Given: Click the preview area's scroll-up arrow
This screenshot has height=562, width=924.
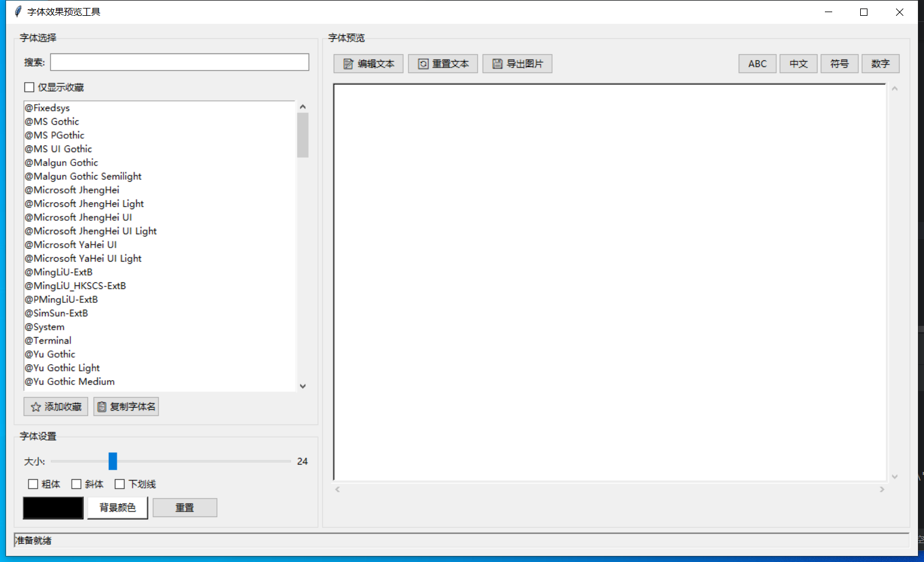Looking at the screenshot, I should [x=895, y=89].
